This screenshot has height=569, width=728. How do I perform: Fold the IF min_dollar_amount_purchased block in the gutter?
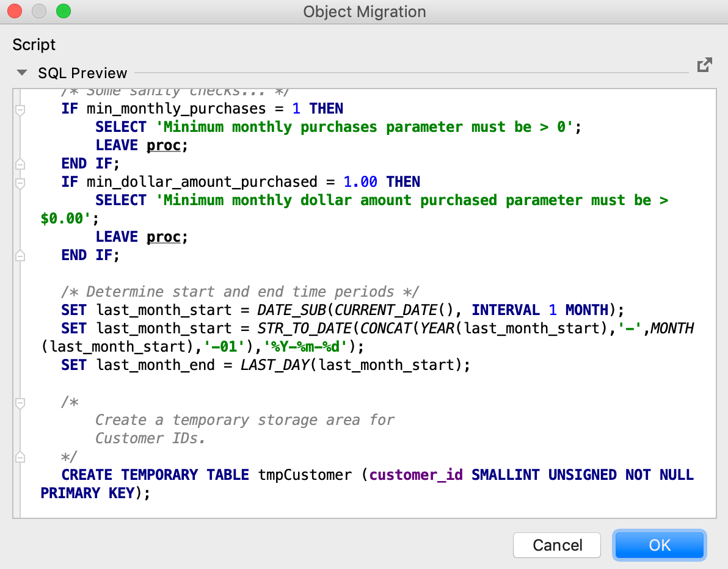pos(20,183)
